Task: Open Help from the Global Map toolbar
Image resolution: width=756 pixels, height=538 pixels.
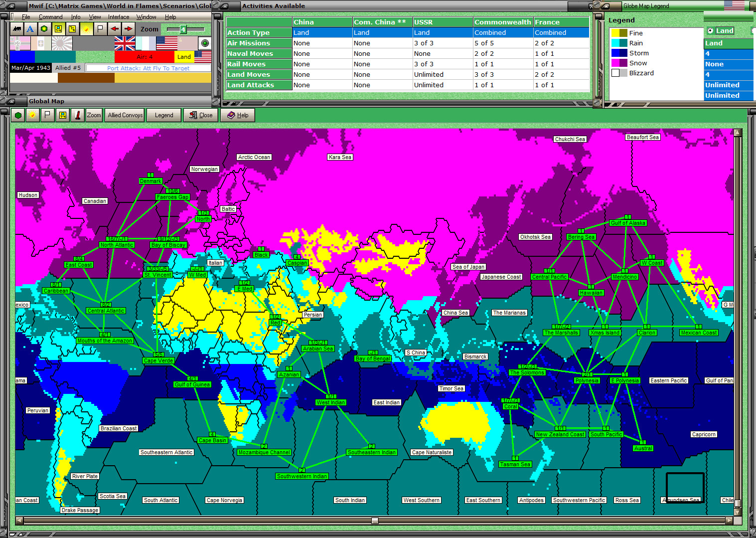Action: 238,115
